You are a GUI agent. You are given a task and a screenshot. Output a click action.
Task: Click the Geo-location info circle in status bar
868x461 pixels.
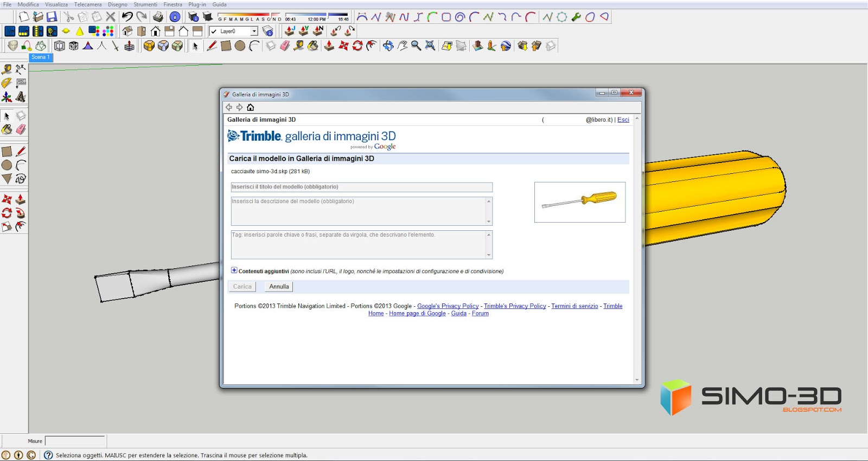click(6, 455)
